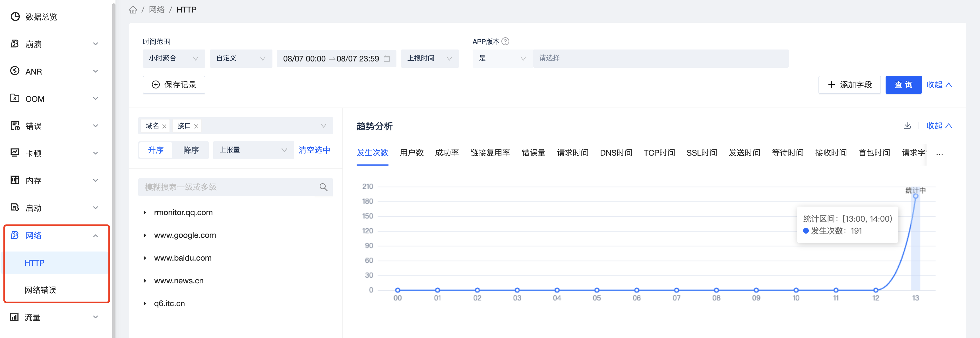This screenshot has height=338, width=980.
Task: Click the 模糊搜索 input field
Action: coord(228,187)
